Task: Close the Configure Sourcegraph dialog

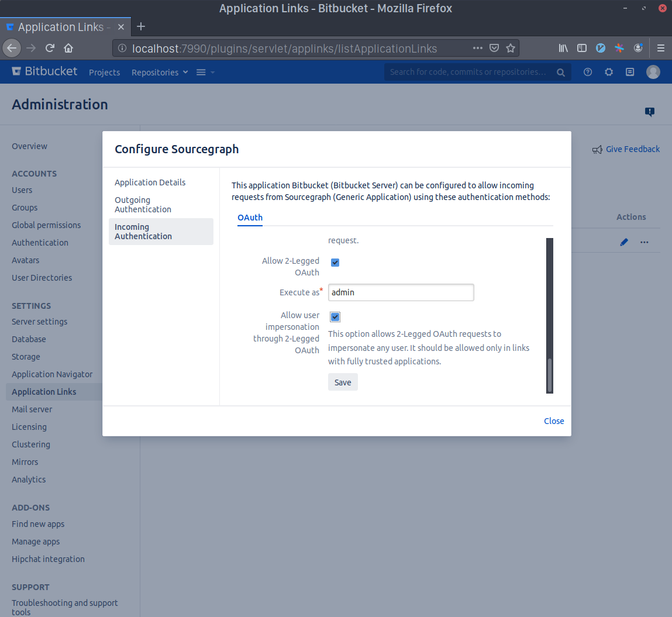Action: pyautogui.click(x=554, y=420)
